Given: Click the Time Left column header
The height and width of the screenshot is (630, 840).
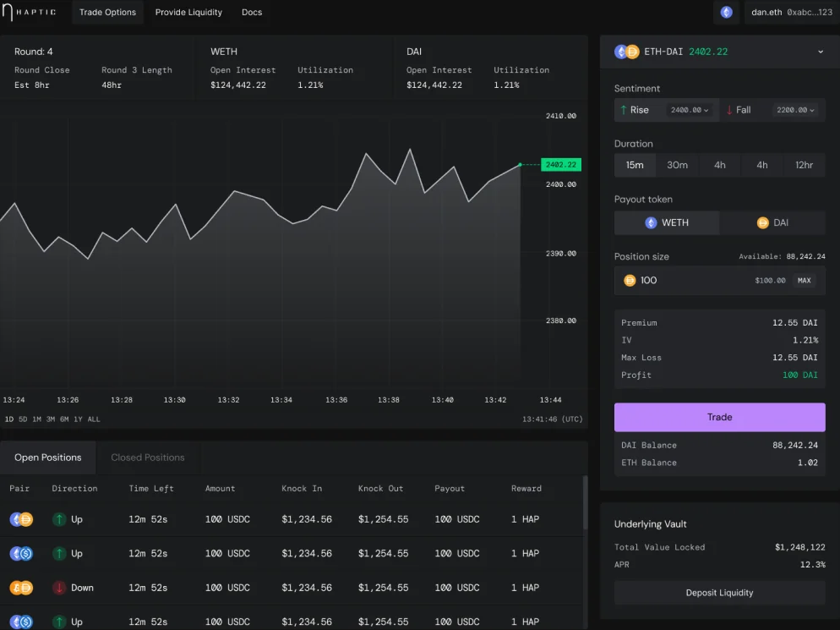Looking at the screenshot, I should [151, 489].
